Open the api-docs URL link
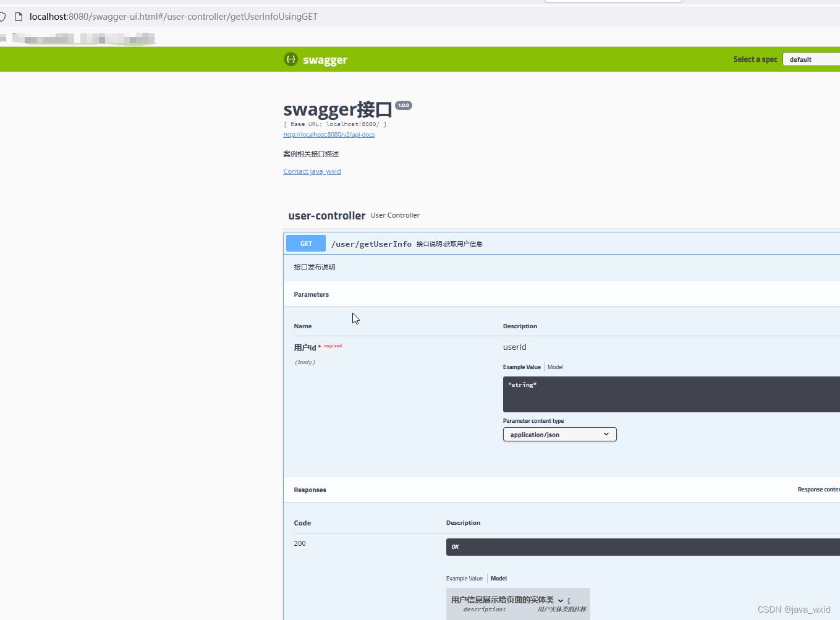The width and height of the screenshot is (840, 620). (329, 135)
